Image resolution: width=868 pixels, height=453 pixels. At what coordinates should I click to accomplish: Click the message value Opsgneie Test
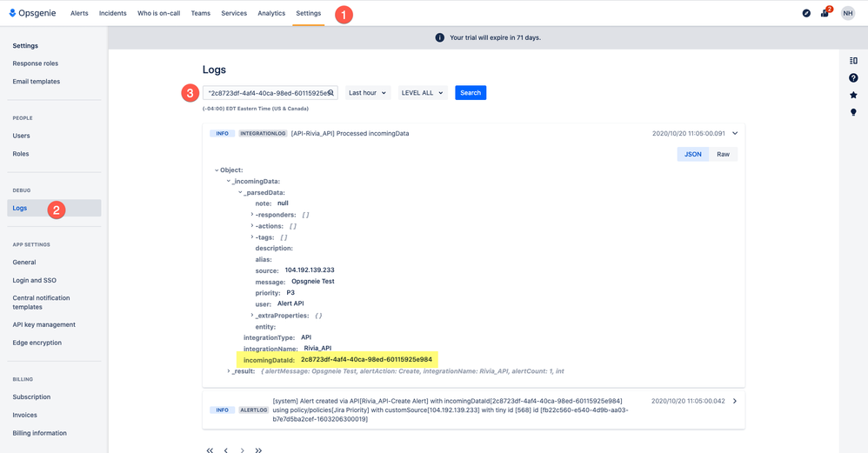coord(313,282)
